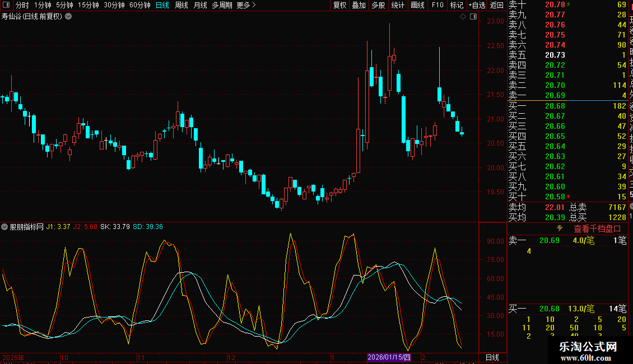The width and height of the screenshot is (633, 364).
Task: Click the 叠加 overlay button
Action: [x=359, y=5]
